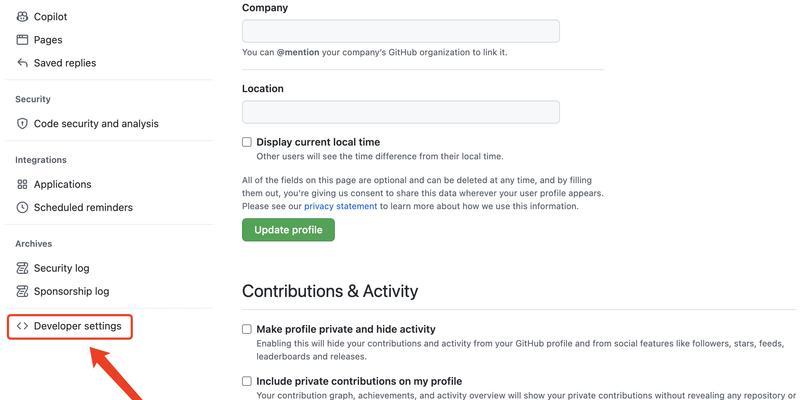Click the Security log icon
Viewport: 802px width, 400px height.
click(22, 268)
